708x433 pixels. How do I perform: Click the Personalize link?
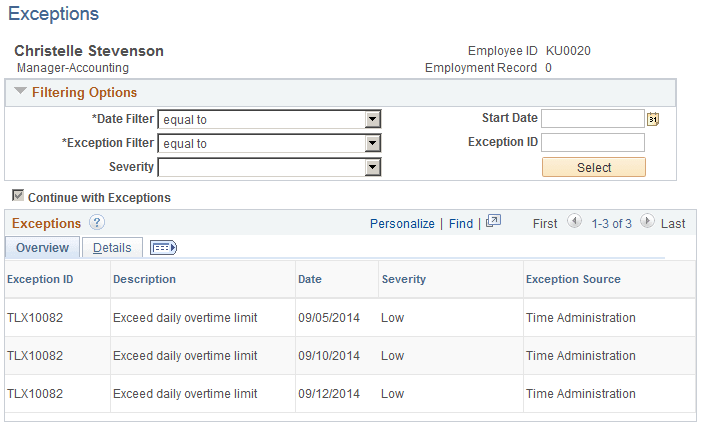coord(402,223)
